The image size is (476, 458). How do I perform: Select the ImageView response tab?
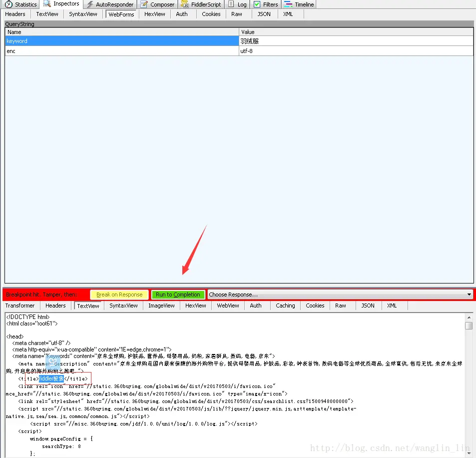tap(161, 305)
